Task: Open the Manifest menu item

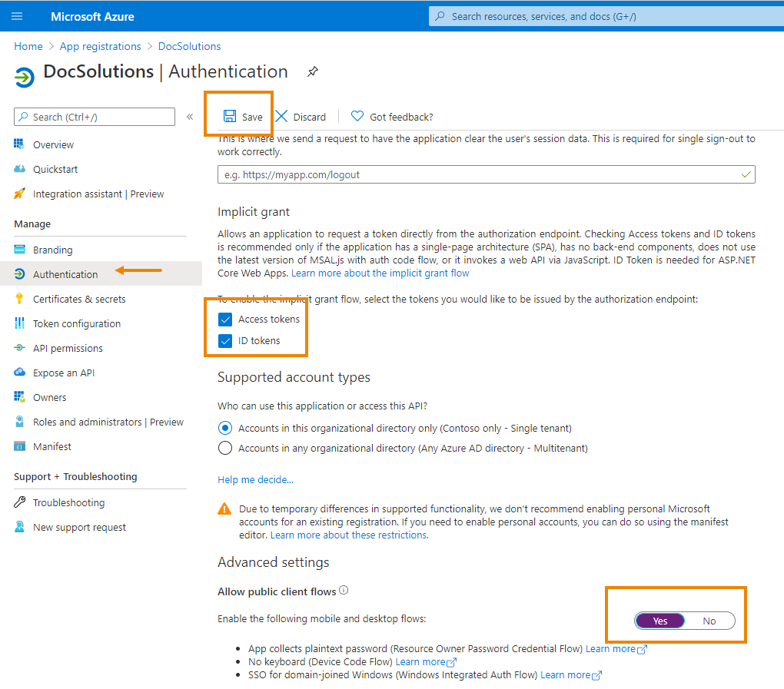Action: point(51,446)
